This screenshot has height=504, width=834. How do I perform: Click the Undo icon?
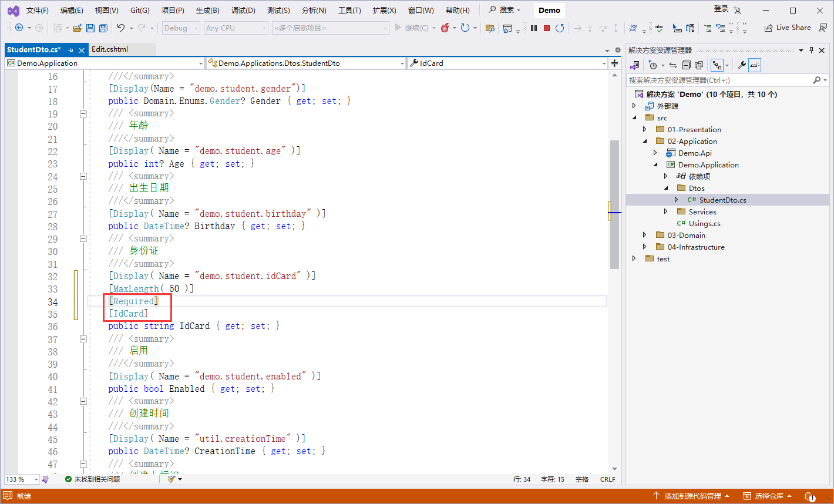tap(121, 28)
